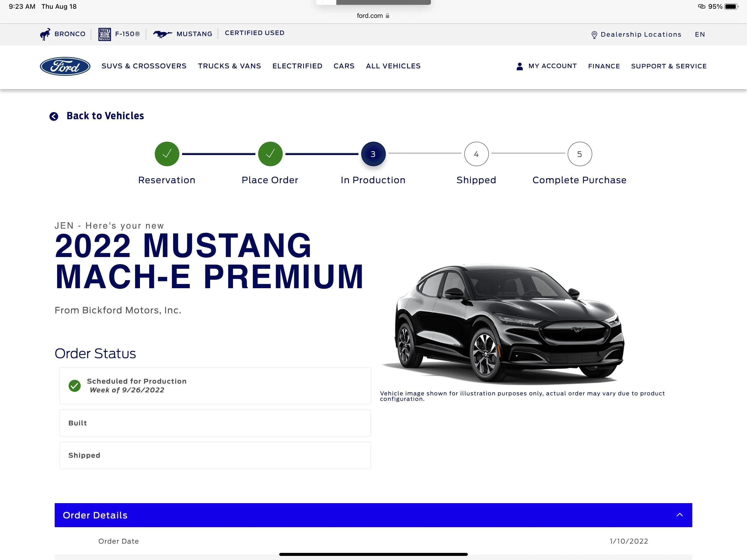Open Trucks & Vans menu
The width and height of the screenshot is (747, 560).
(x=229, y=66)
